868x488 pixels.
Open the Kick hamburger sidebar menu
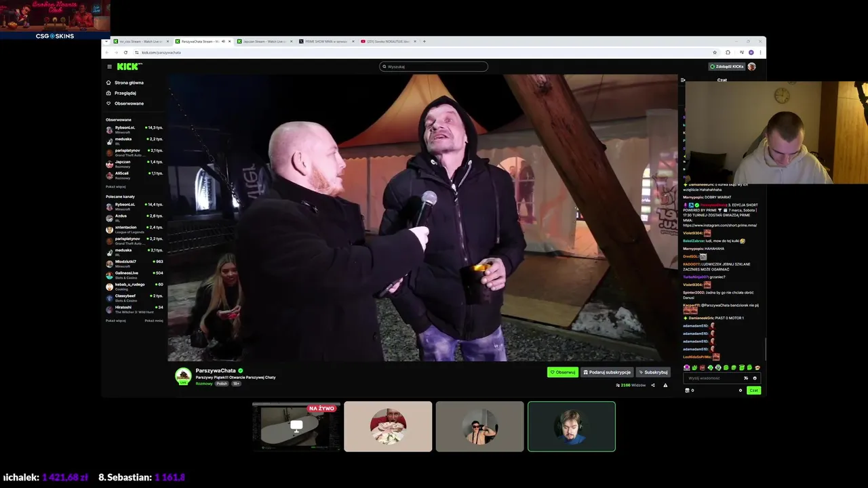(109, 66)
